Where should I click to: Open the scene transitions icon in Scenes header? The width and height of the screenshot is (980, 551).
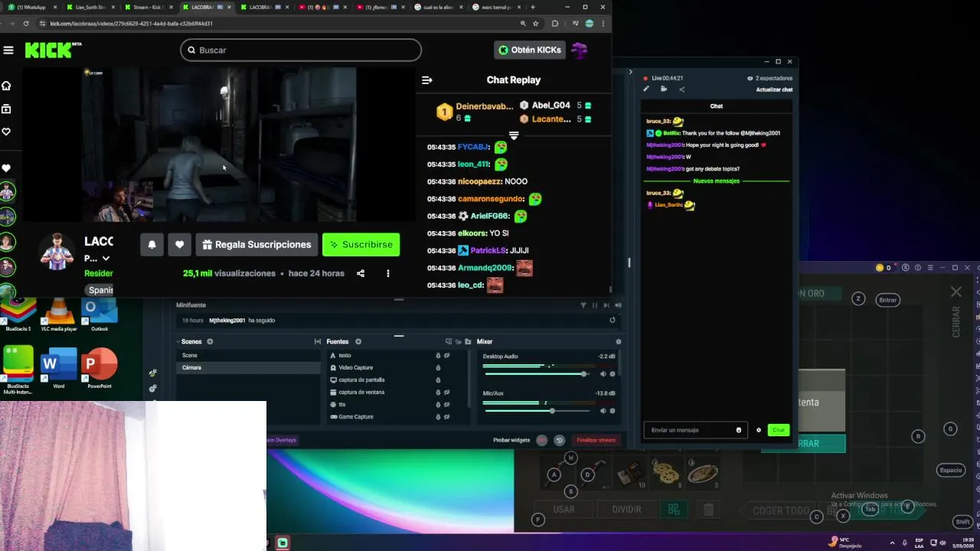coord(318,341)
